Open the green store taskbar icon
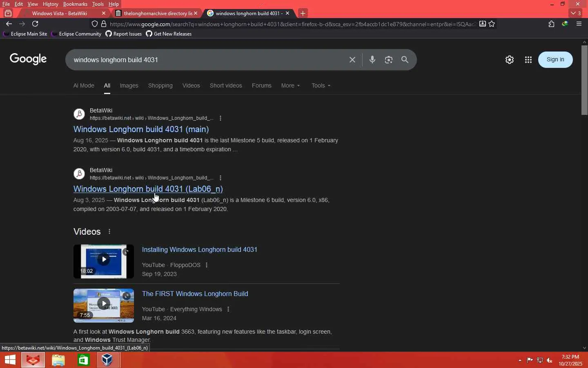Screen dimensions: 588x368 point(83,360)
